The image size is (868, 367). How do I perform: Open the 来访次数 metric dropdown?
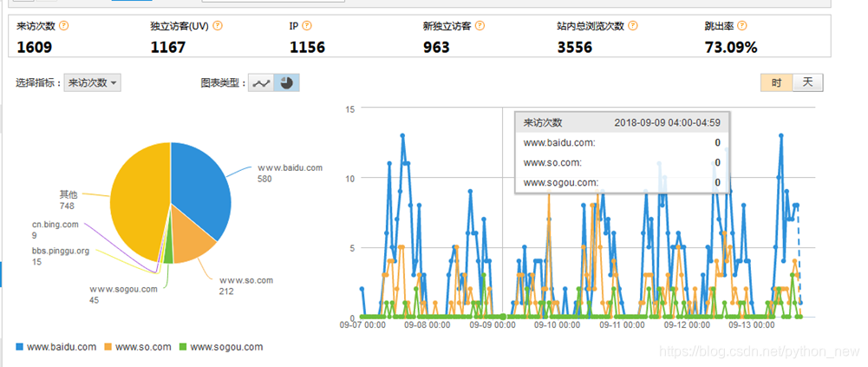point(93,83)
